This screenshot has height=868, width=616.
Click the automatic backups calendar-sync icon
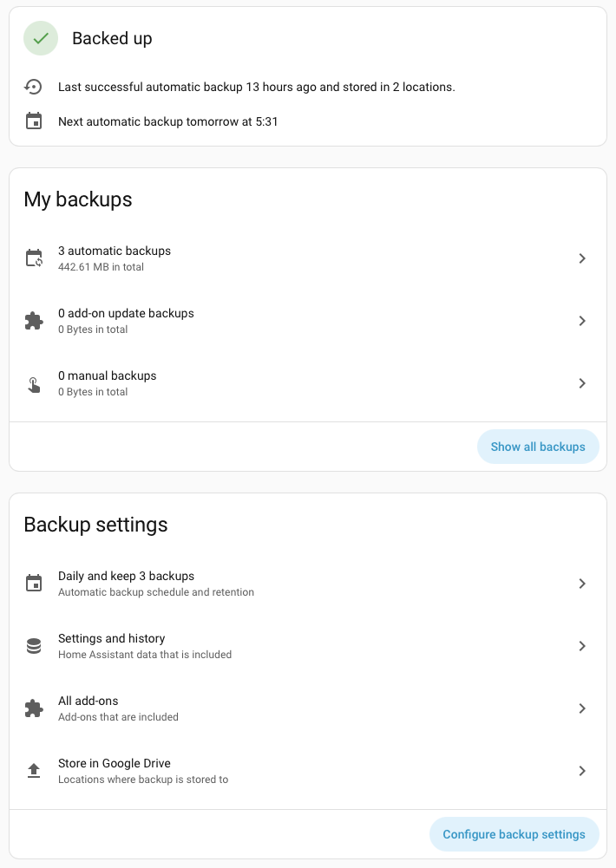click(34, 258)
